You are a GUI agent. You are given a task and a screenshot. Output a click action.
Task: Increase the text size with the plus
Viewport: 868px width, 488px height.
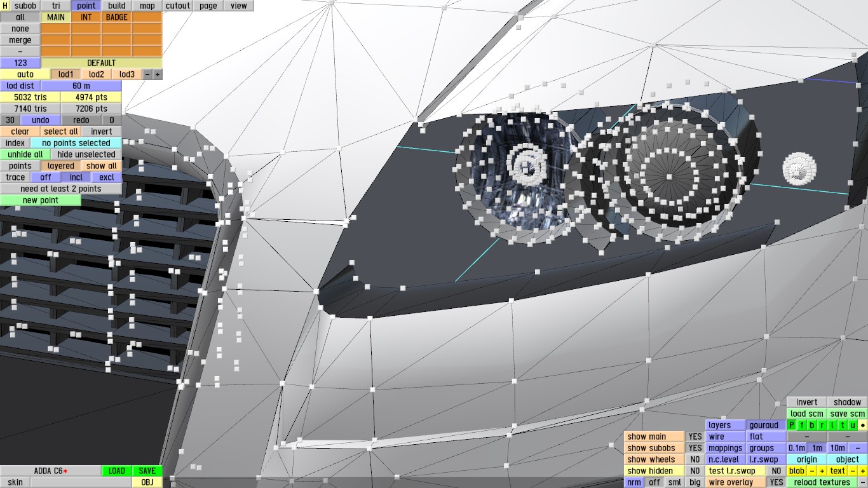click(862, 471)
